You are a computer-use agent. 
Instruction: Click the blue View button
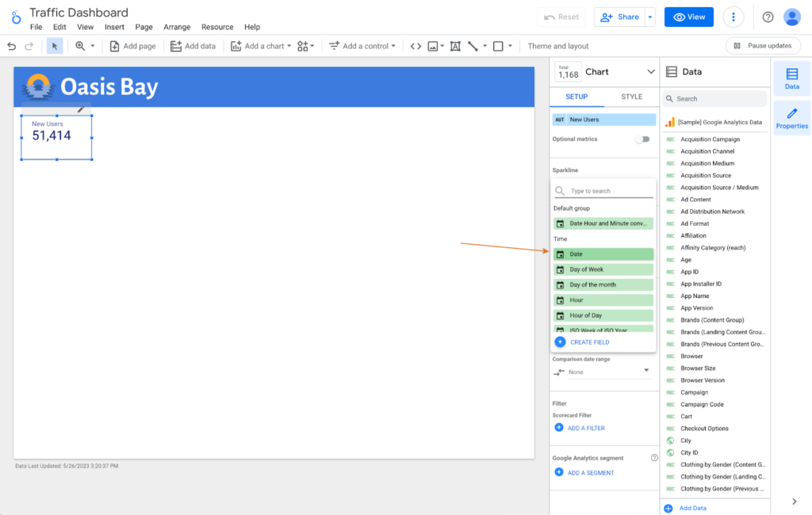coord(688,17)
